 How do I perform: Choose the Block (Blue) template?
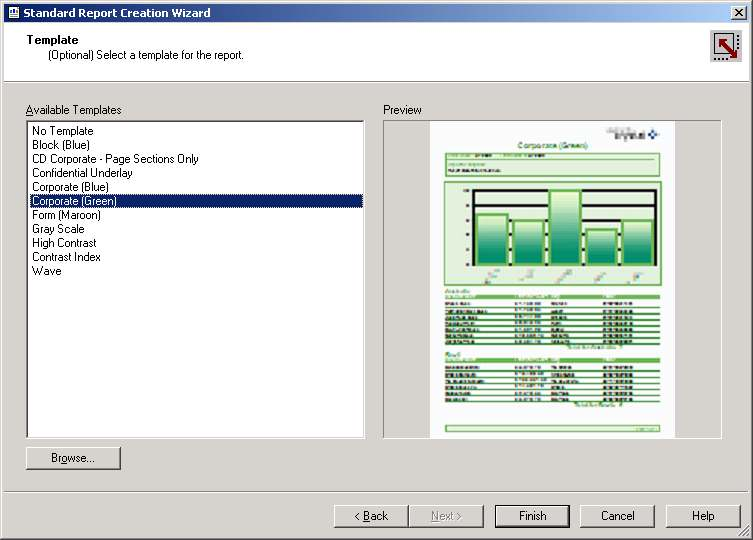(x=60, y=145)
